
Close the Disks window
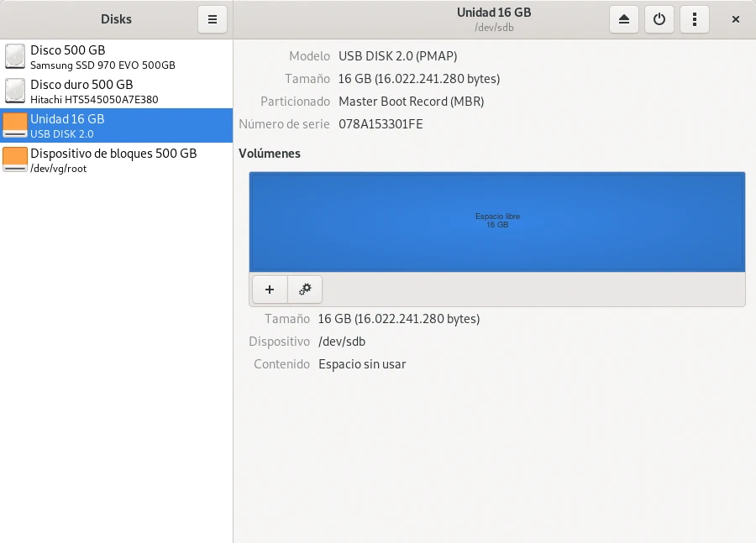click(736, 19)
